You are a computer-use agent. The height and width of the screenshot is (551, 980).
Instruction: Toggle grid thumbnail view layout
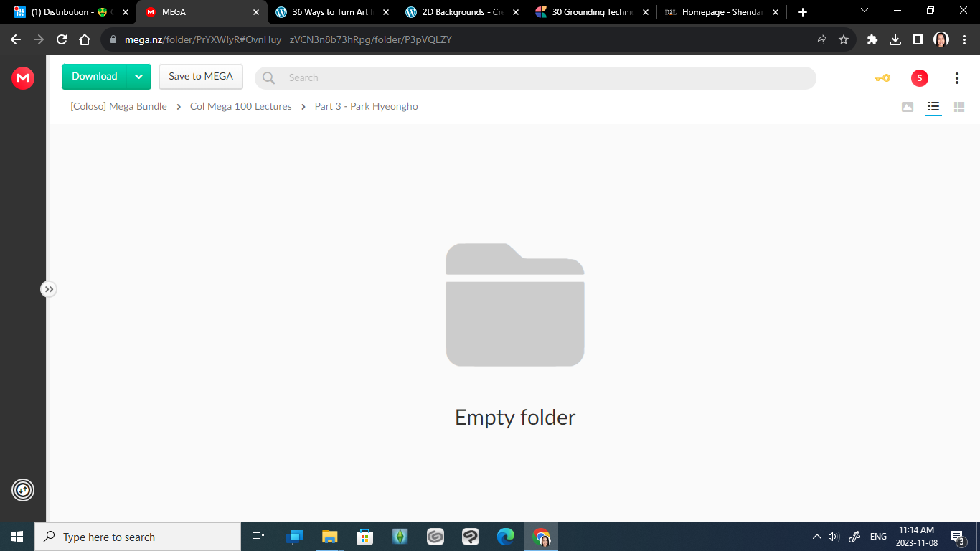[x=958, y=107]
